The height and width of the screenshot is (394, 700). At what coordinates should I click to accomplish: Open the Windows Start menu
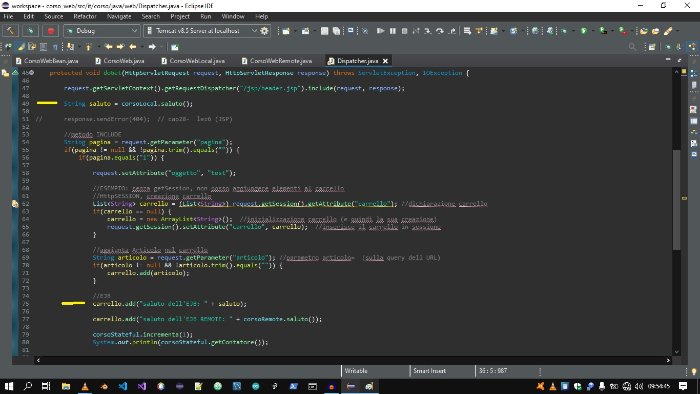[8, 386]
